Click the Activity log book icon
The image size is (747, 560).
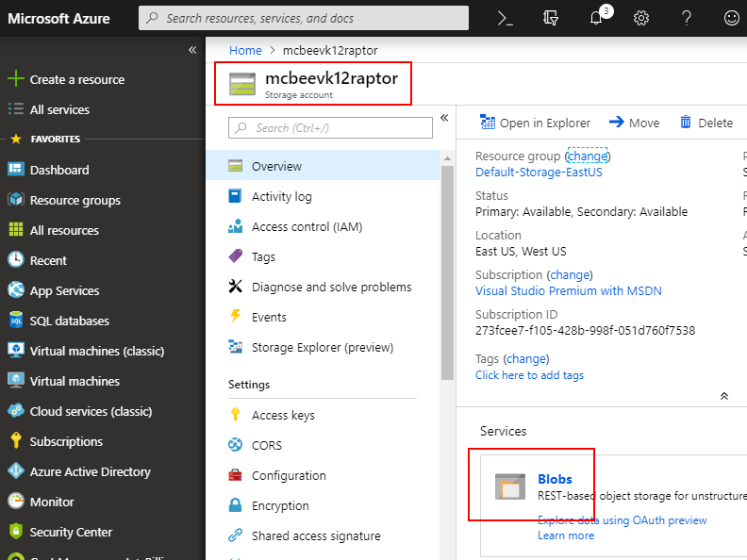tap(235, 196)
